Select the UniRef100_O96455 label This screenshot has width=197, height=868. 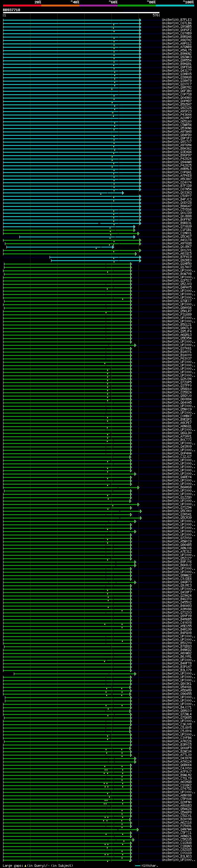pyautogui.click(x=177, y=694)
